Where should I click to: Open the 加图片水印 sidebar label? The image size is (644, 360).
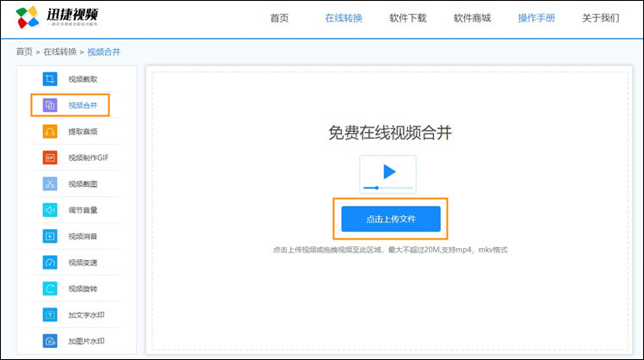point(86,341)
